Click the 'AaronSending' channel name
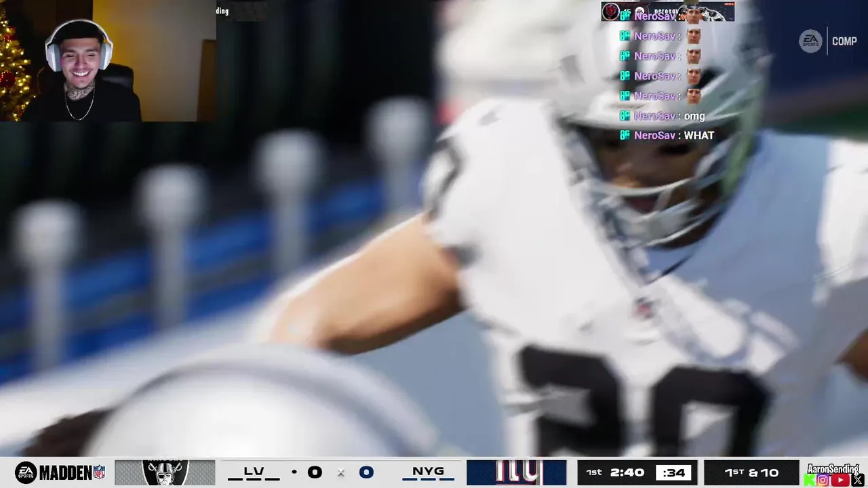This screenshot has width=868, height=488. click(833, 469)
